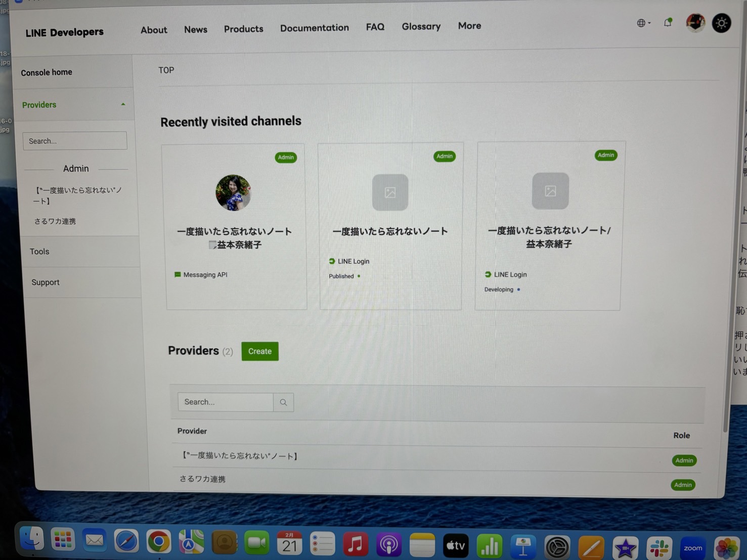747x560 pixels.
Task: Open Keynote from the Dock
Action: (523, 547)
